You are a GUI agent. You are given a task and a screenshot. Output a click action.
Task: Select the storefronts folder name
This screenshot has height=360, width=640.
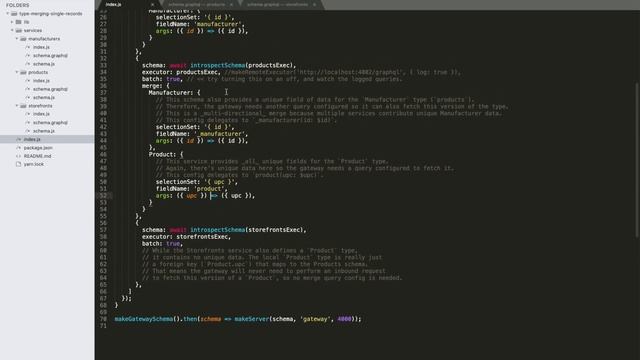40,106
